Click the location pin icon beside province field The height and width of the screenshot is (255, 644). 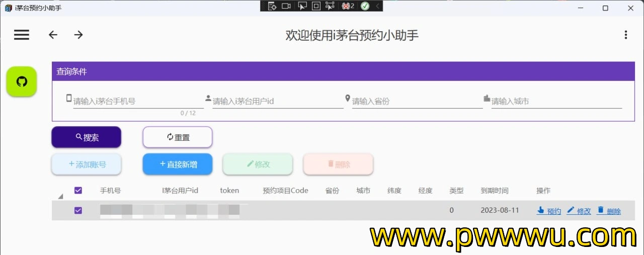pos(348,98)
